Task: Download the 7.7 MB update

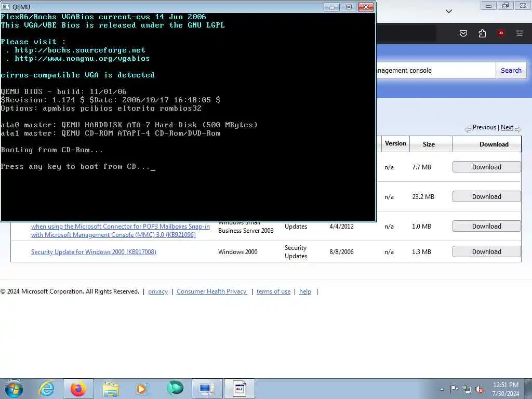Action: pyautogui.click(x=486, y=167)
